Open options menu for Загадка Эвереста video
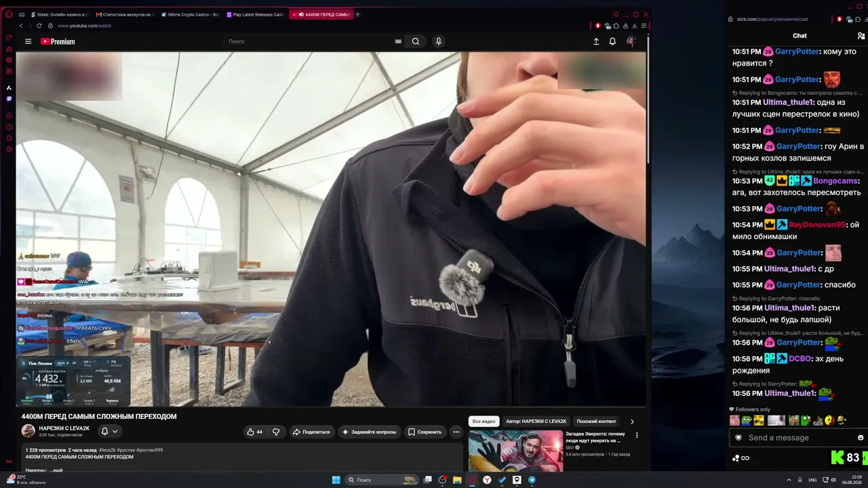The image size is (868, 488). pos(637,435)
